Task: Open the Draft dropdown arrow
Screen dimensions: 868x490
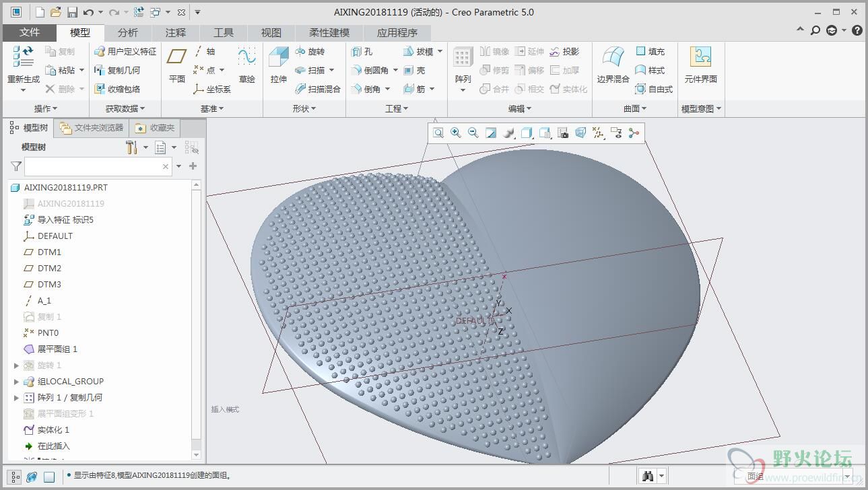Action: 440,51
